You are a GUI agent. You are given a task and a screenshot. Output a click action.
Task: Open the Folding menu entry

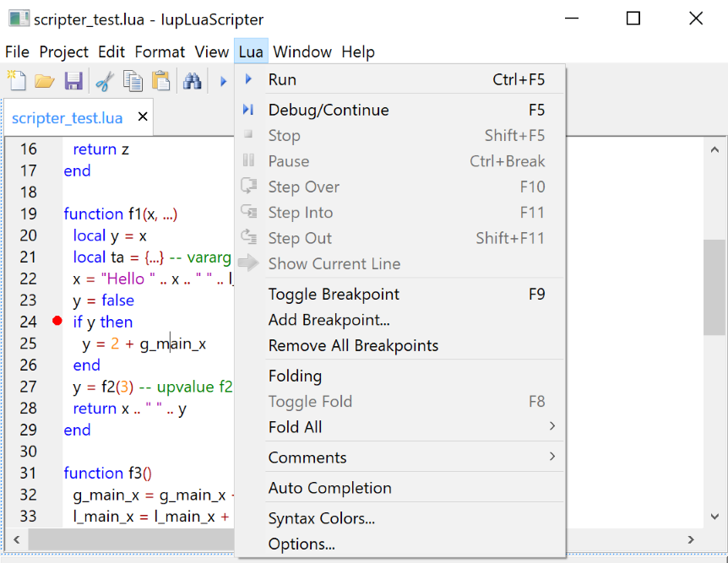pos(295,376)
